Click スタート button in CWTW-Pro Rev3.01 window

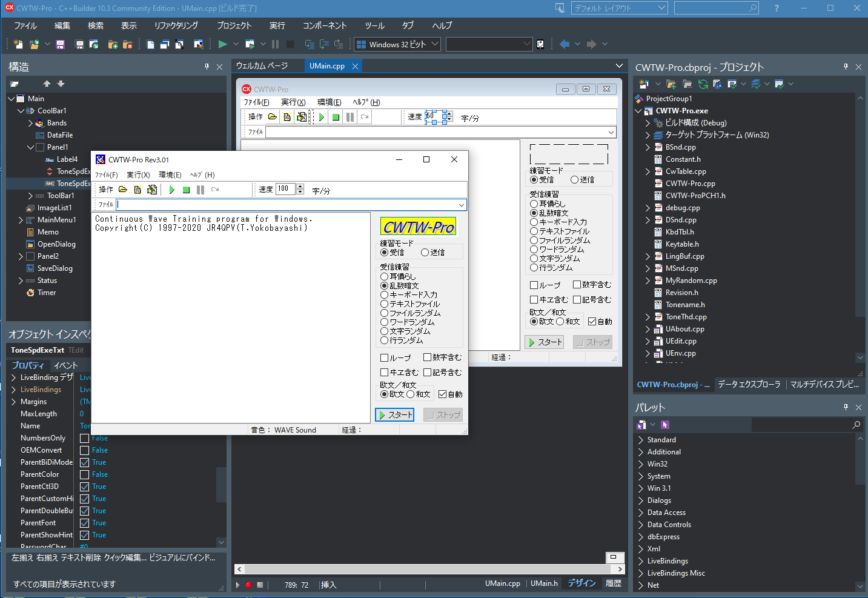394,414
